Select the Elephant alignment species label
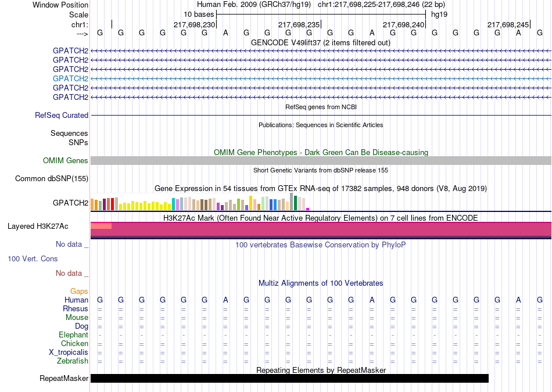This screenshot has width=552, height=392. (x=73, y=335)
